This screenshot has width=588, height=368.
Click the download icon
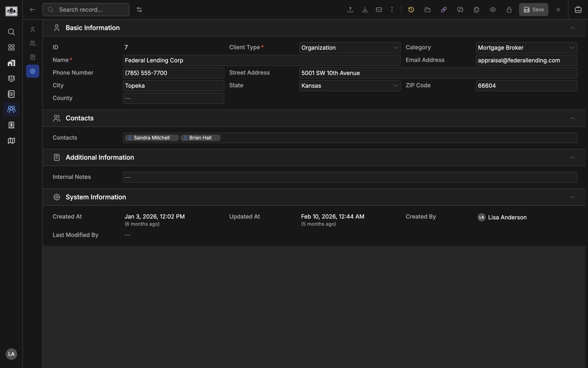coord(365,10)
